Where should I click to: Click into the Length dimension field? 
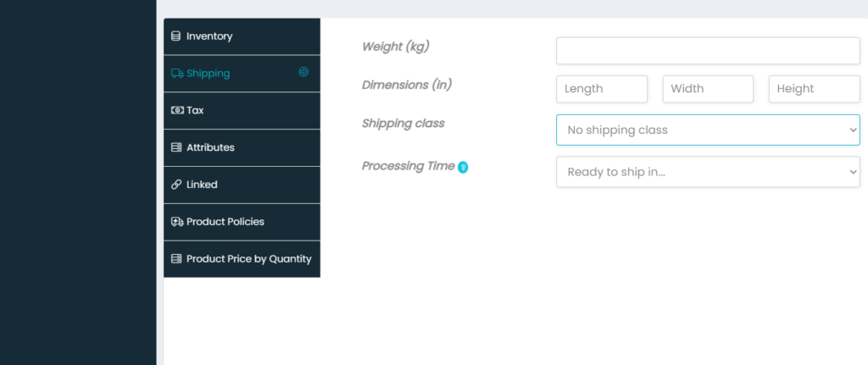tap(602, 89)
